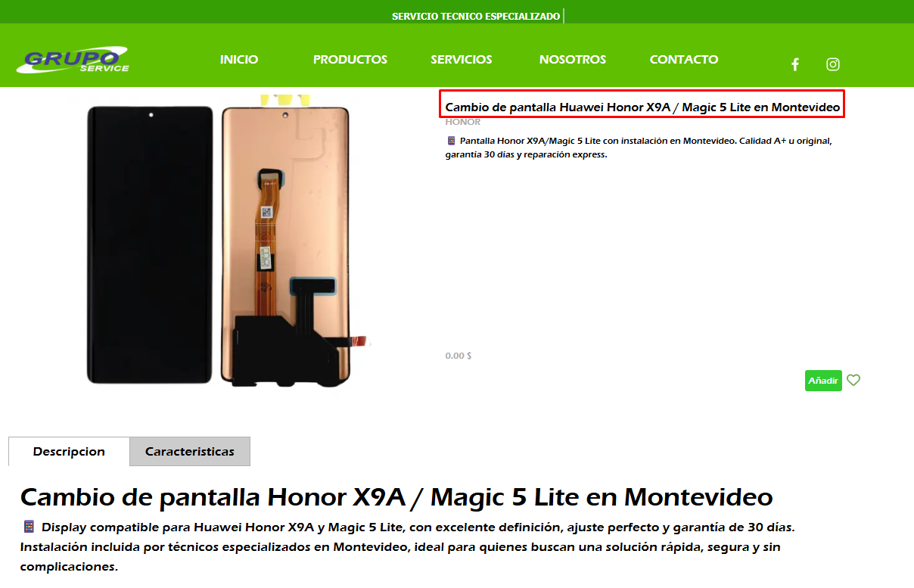The height and width of the screenshot is (588, 914).
Task: Click the SERVICIO TECNICO ESPECIALIZADO banner text
Action: coord(476,16)
